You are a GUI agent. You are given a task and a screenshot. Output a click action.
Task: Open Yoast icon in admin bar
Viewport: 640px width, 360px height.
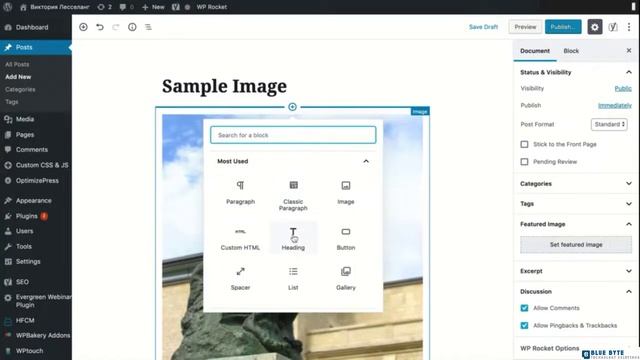point(176,7)
